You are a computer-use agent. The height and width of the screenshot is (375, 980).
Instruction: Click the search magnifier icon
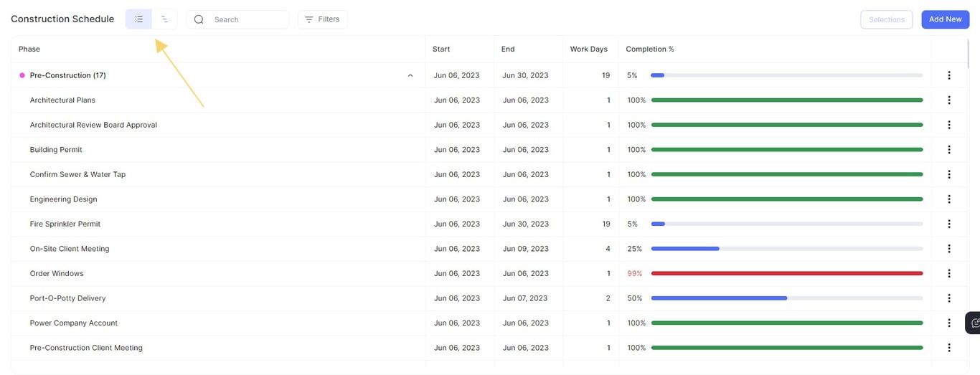point(199,19)
